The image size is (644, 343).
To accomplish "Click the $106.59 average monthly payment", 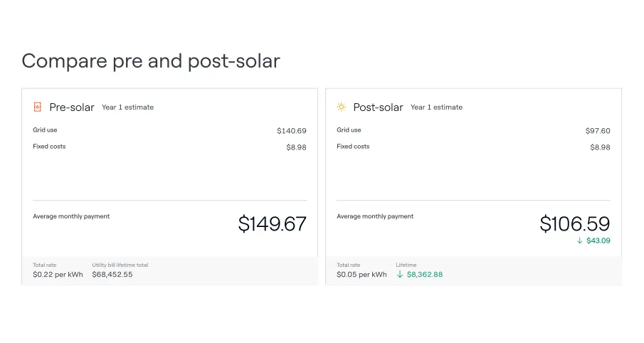I will coord(574,224).
